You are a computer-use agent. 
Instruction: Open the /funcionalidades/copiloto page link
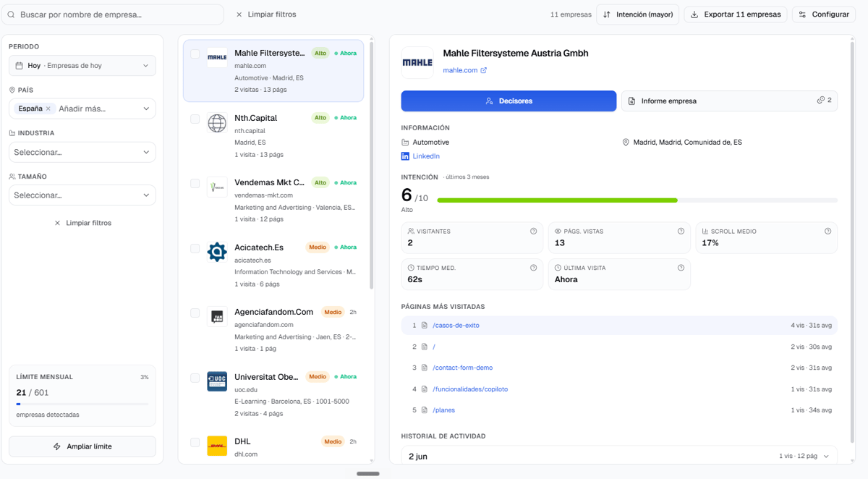pos(470,389)
